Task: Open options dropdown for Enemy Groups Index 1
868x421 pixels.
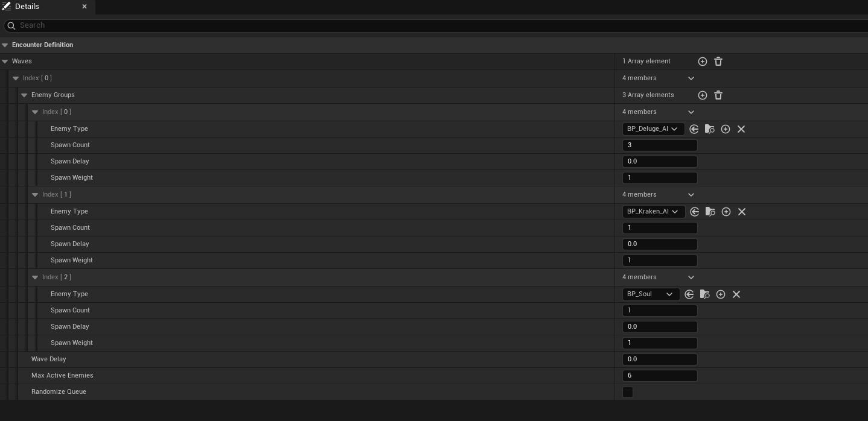Action: pyautogui.click(x=691, y=195)
